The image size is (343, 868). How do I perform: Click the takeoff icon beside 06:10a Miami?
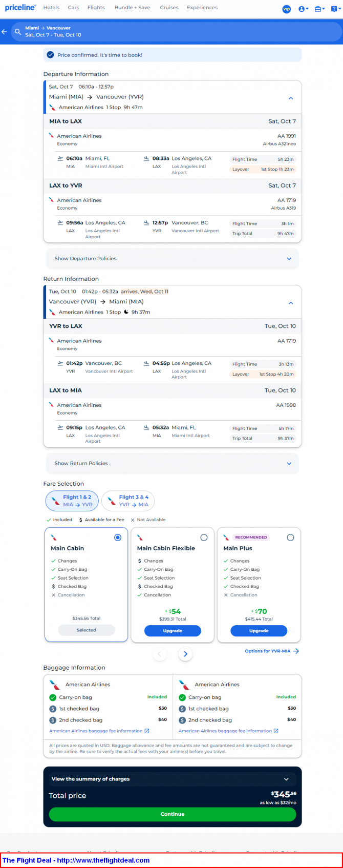pyautogui.click(x=60, y=158)
